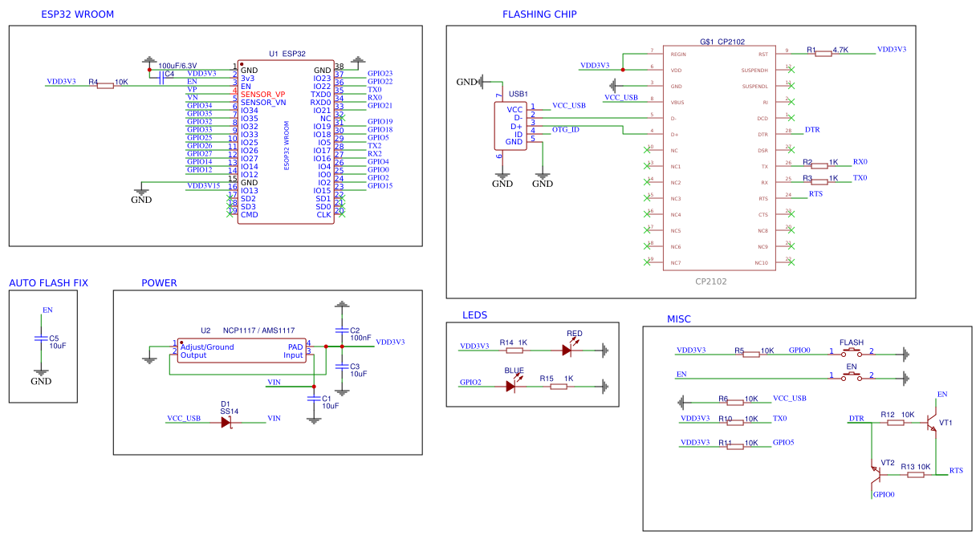The height and width of the screenshot is (539, 980).
Task: Select the GPIO27 net label
Action: 199,153
